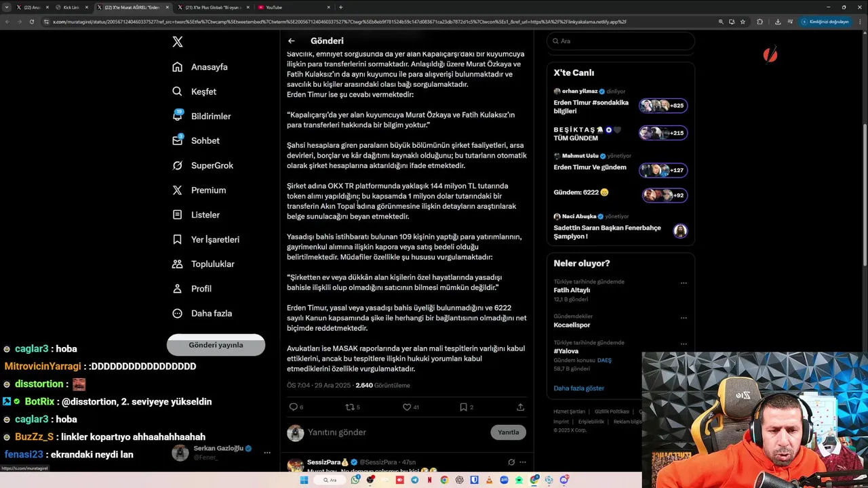Open Sohbet messages
The height and width of the screenshot is (488, 868).
click(x=196, y=141)
